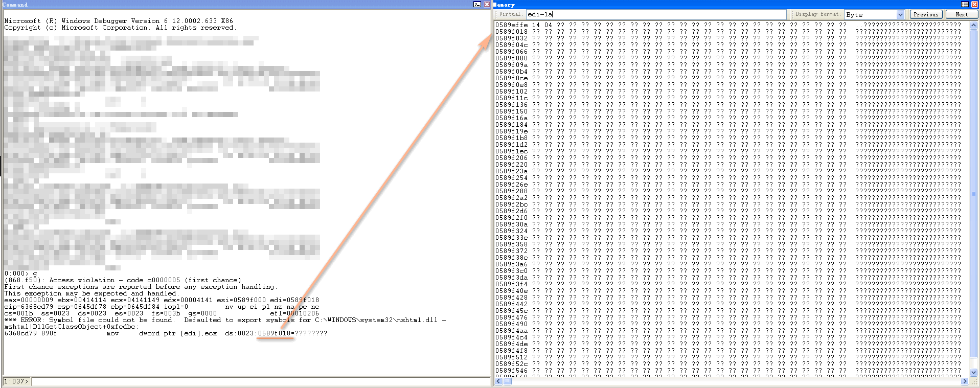This screenshot has height=388, width=980.
Task: Click the "1:037>" prompt label
Action: coord(16,381)
